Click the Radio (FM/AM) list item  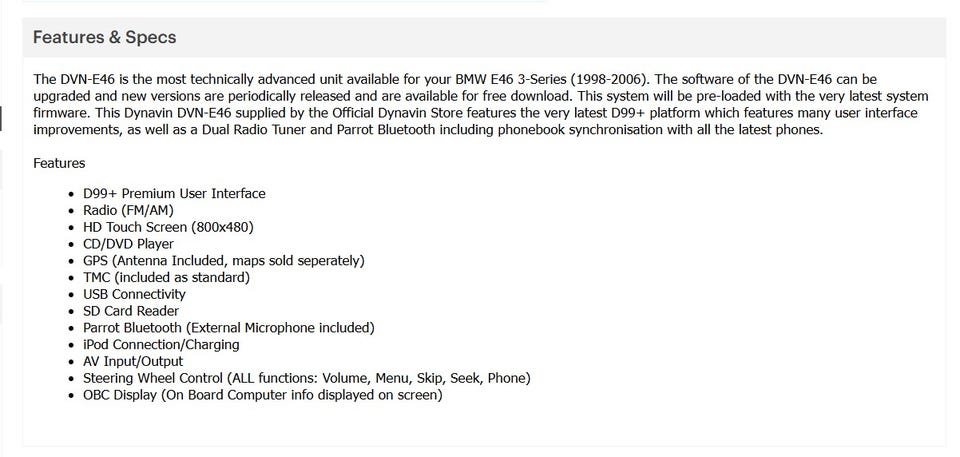click(x=128, y=210)
